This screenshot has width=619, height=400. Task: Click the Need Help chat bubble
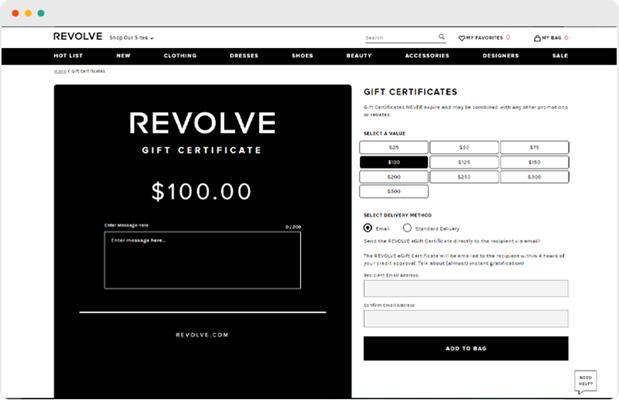585,381
